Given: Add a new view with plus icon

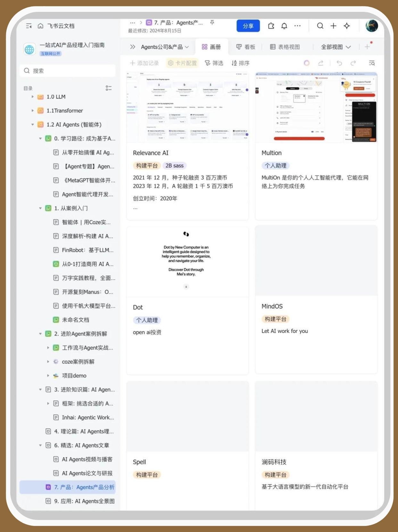Looking at the screenshot, I should (367, 47).
